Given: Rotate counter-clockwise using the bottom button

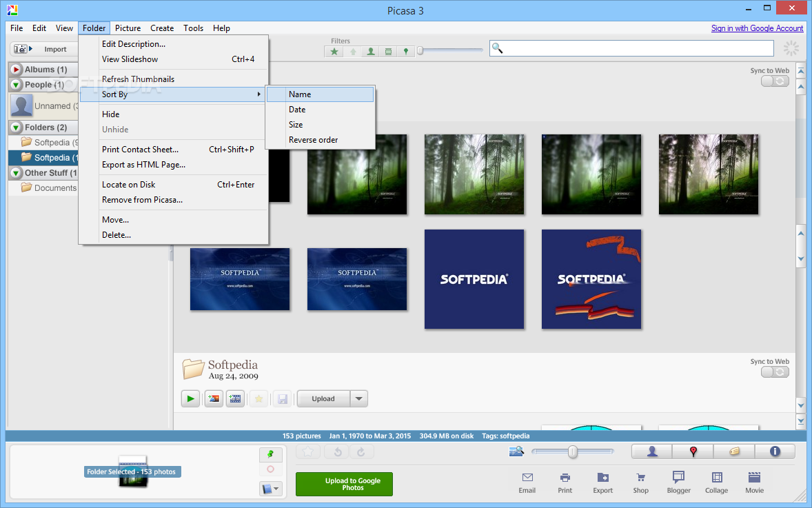Looking at the screenshot, I should [338, 451].
